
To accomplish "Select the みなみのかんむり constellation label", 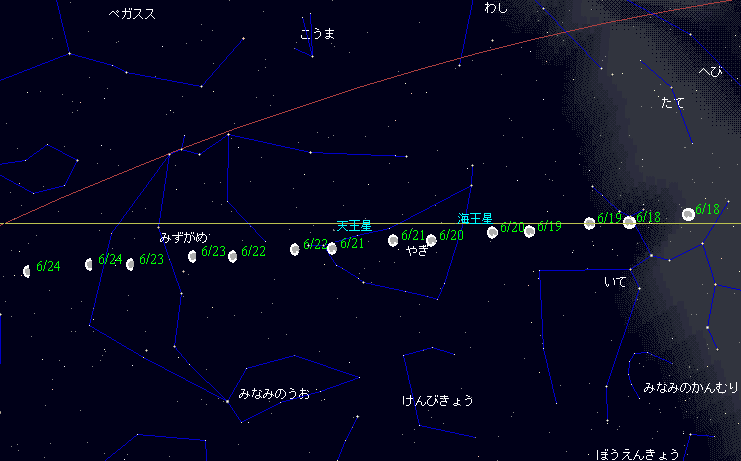I will (x=691, y=387).
